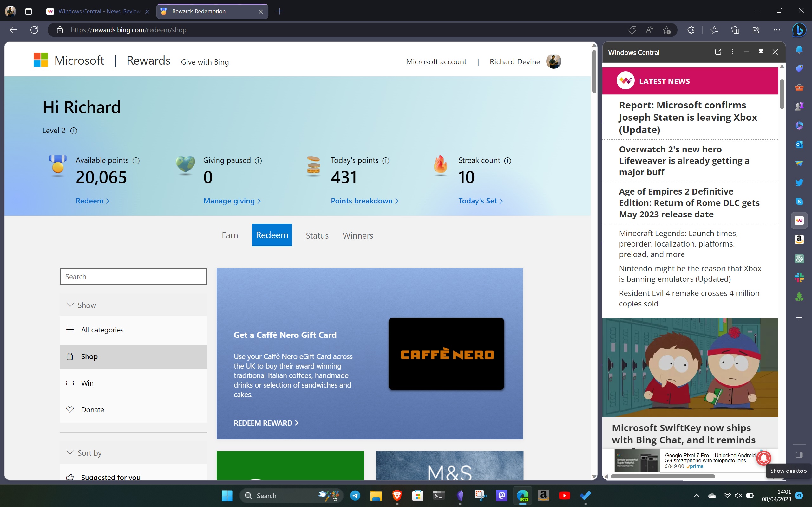Switch to the Status tab
Image resolution: width=812 pixels, height=507 pixels.
(316, 235)
